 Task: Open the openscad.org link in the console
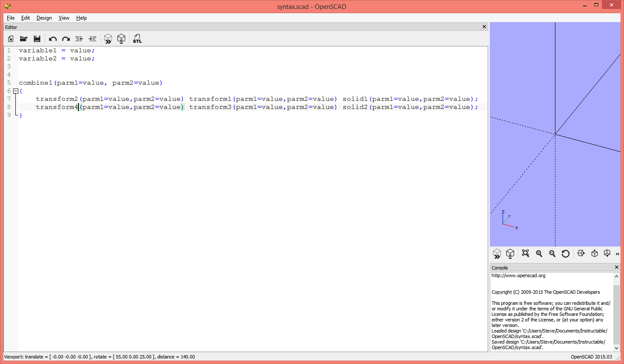[x=518, y=275]
